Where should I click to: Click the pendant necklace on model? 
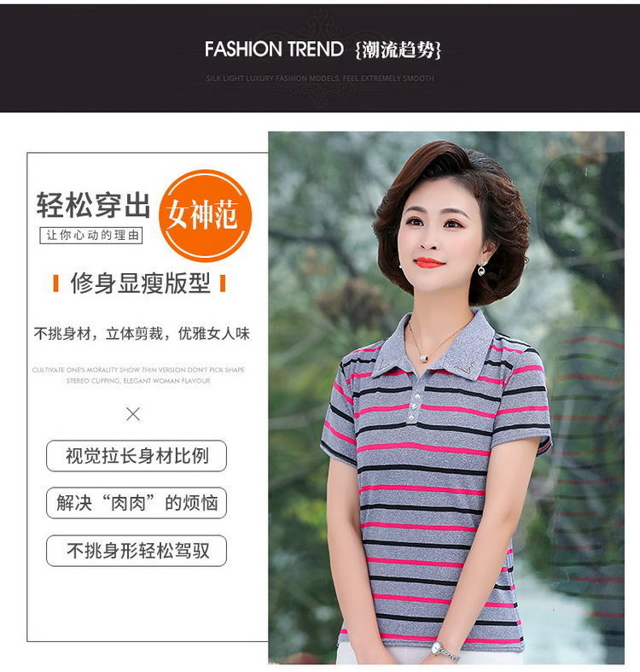[x=423, y=358]
